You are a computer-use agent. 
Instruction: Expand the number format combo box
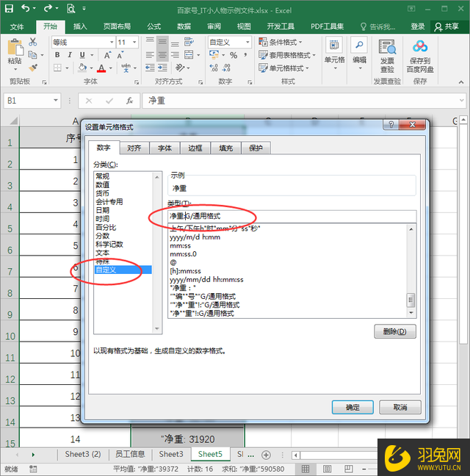coord(247,42)
